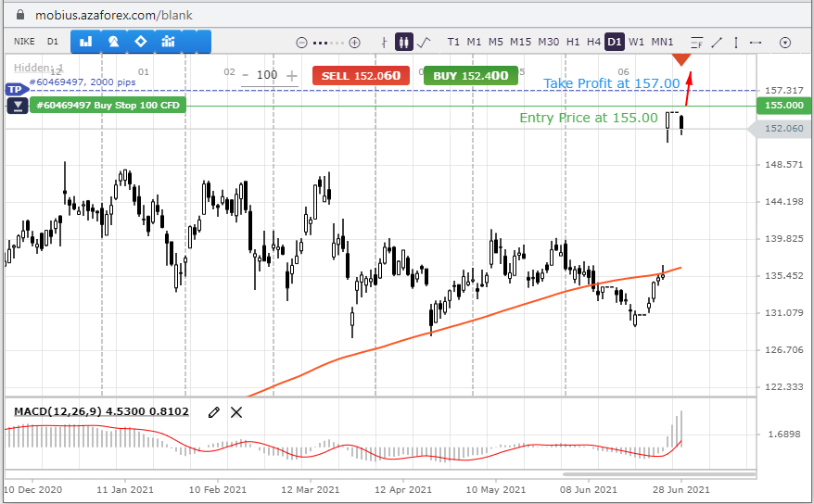Open the Fibonacci levels tool
The width and height of the screenshot is (814, 504).
[696, 42]
